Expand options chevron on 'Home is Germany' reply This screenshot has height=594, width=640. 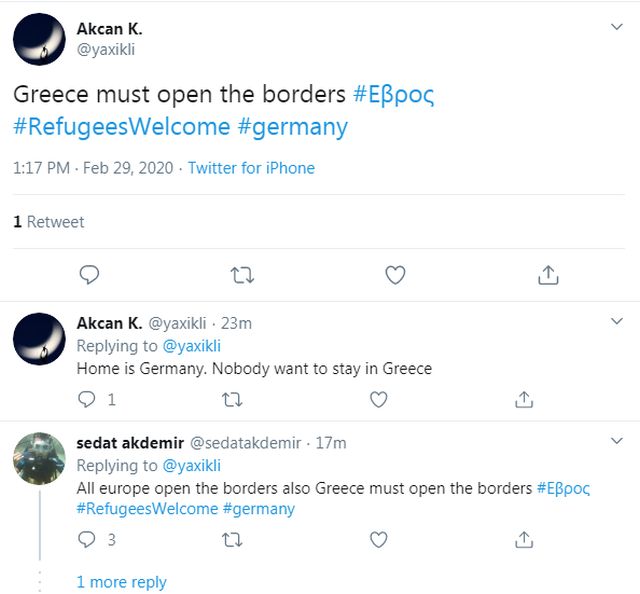coord(617,321)
